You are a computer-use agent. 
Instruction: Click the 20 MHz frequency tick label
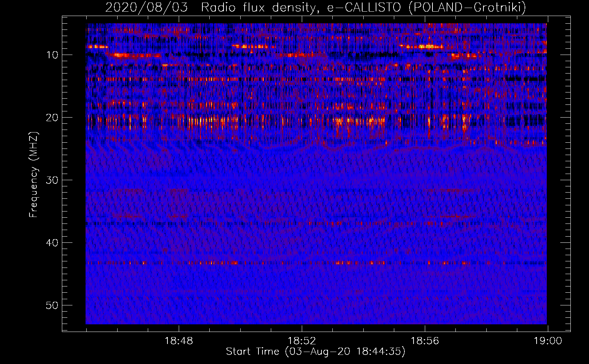click(52, 118)
